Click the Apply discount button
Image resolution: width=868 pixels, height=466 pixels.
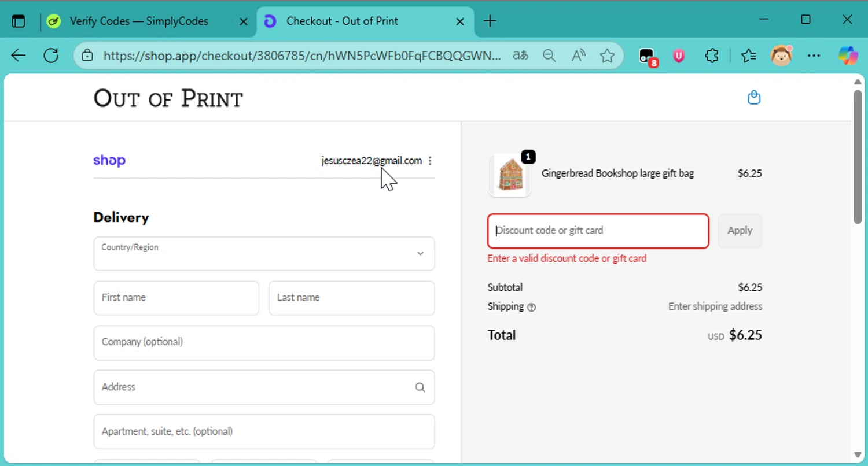pos(740,231)
